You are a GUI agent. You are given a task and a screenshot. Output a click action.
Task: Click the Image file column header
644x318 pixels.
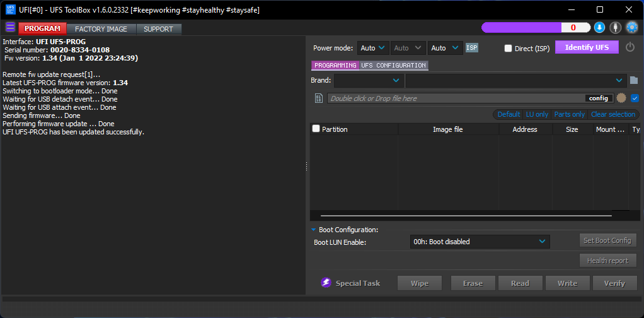447,129
